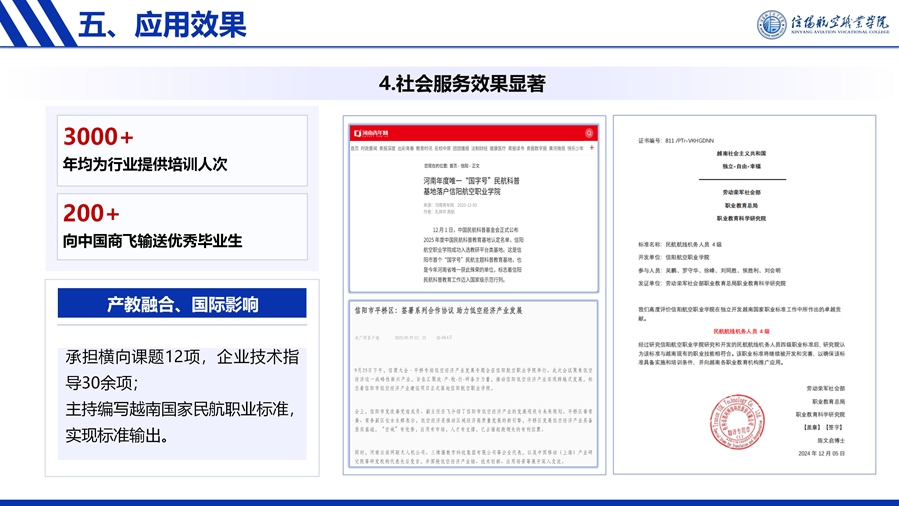Select the certificate number line 证书编号
The height and width of the screenshot is (506, 899).
[676, 140]
